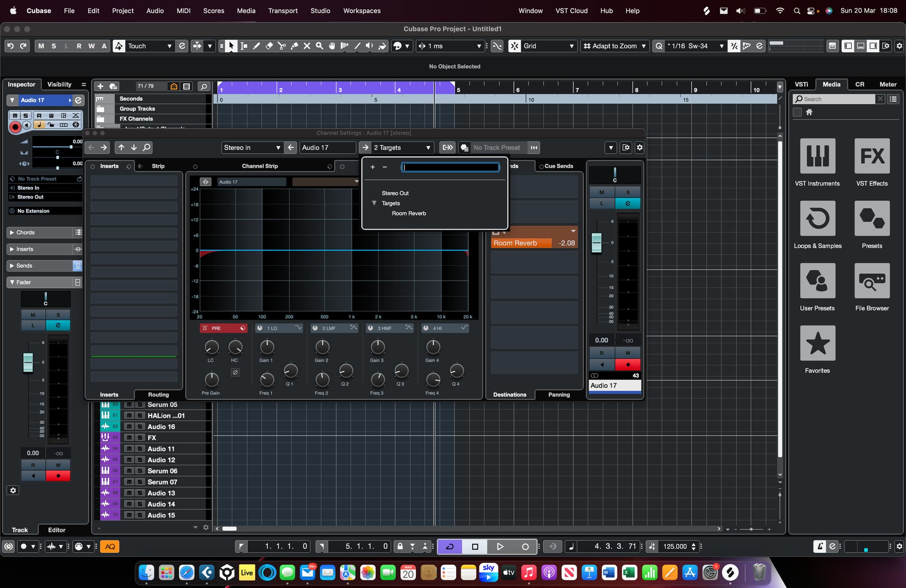Screen dimensions: 906x588
Task: Switch to the Visibility tab
Action: [59, 84]
